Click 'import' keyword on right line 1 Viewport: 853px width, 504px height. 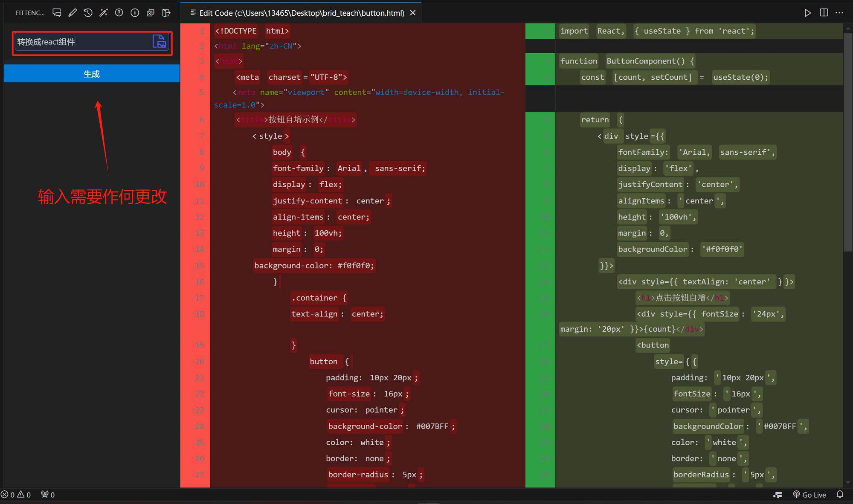pyautogui.click(x=574, y=31)
